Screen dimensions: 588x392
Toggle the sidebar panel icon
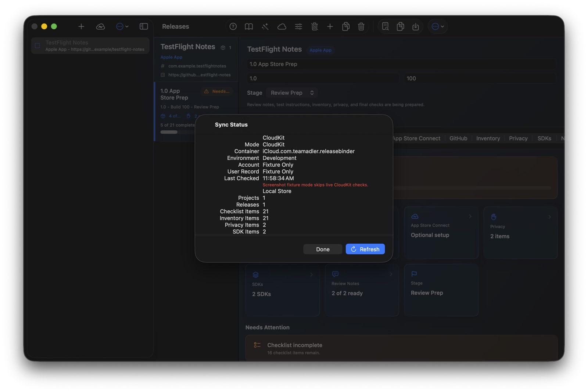(x=144, y=26)
